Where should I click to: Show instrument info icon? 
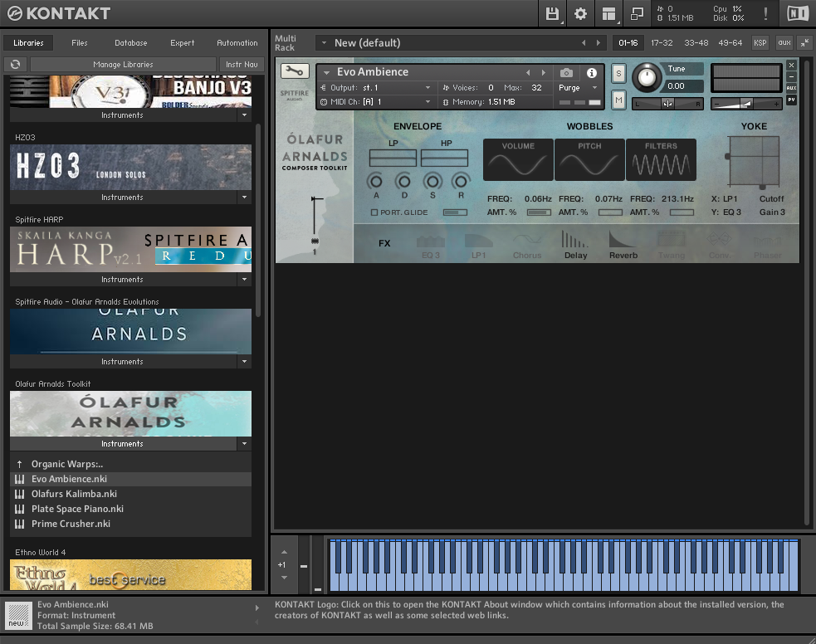tap(592, 73)
